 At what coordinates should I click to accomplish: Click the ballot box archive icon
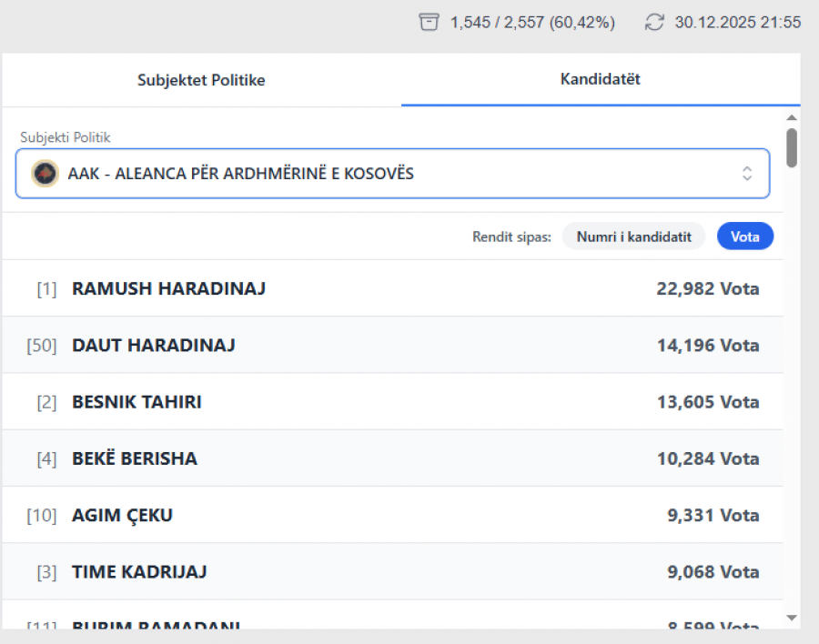(x=429, y=23)
